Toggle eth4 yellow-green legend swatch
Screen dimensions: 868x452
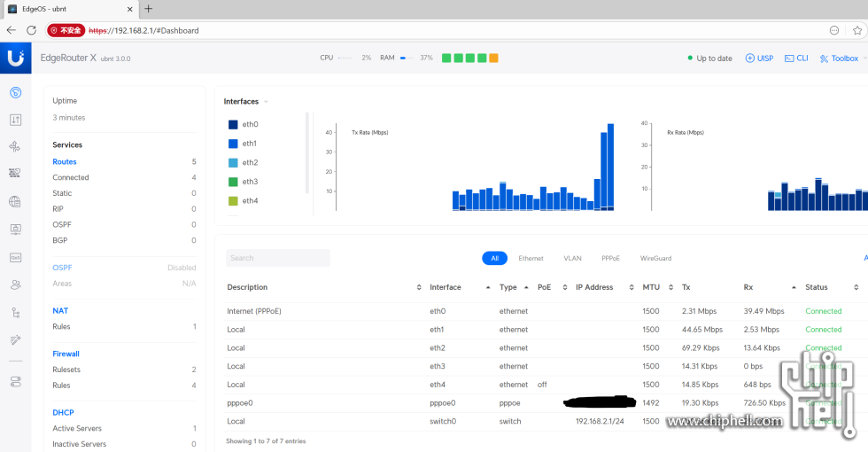click(233, 201)
